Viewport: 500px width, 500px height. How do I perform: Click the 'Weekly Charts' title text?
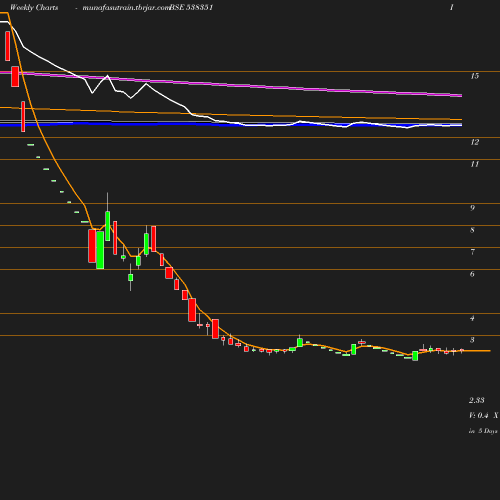pyautogui.click(x=34, y=7)
